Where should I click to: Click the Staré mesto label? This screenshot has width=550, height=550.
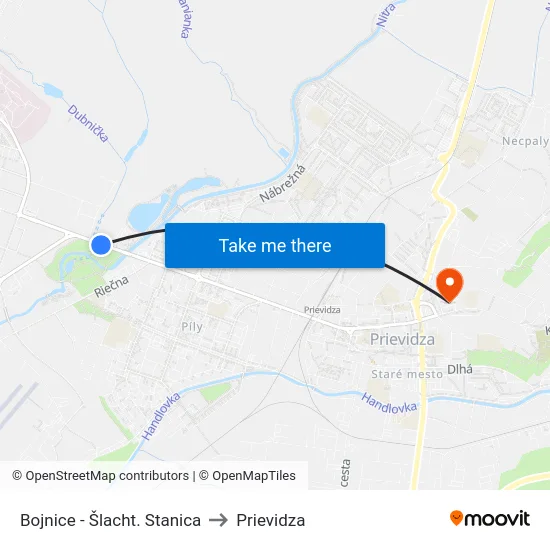[x=407, y=374]
